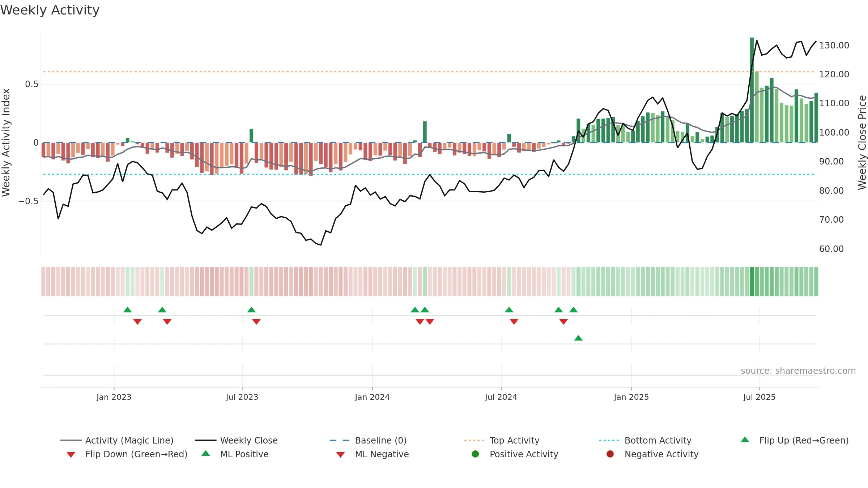Click the '70.00' price axis tick
The image size is (868, 488).
(831, 219)
